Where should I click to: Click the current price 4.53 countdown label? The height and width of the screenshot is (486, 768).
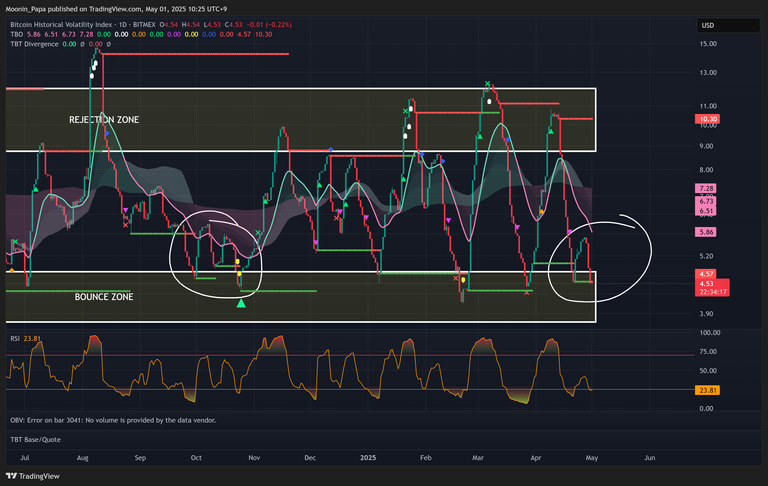[712, 288]
